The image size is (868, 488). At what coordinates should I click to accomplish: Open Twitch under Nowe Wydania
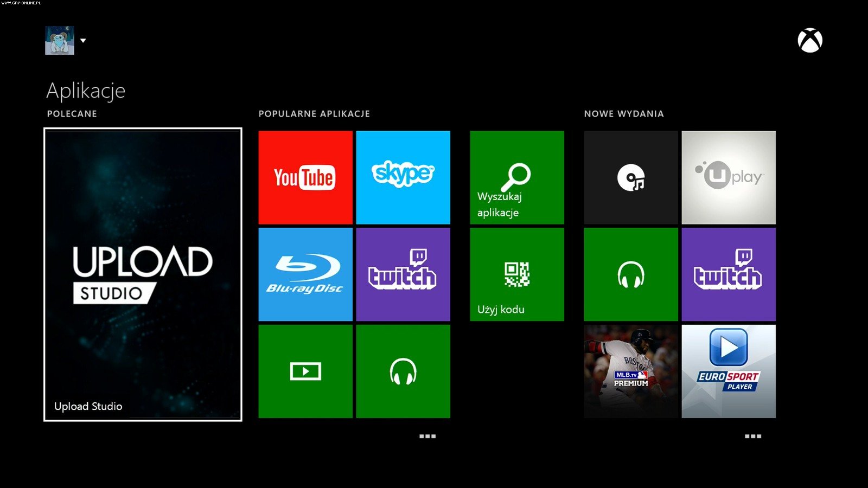[729, 274]
